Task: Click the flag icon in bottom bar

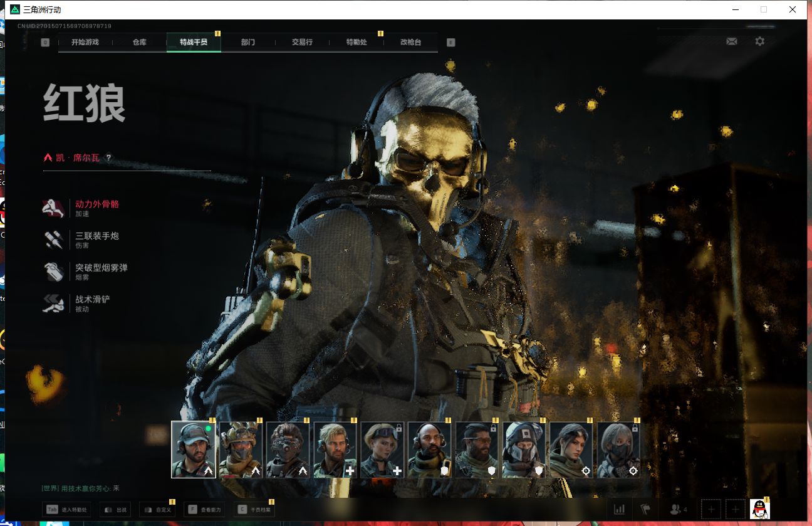Action: [645, 510]
